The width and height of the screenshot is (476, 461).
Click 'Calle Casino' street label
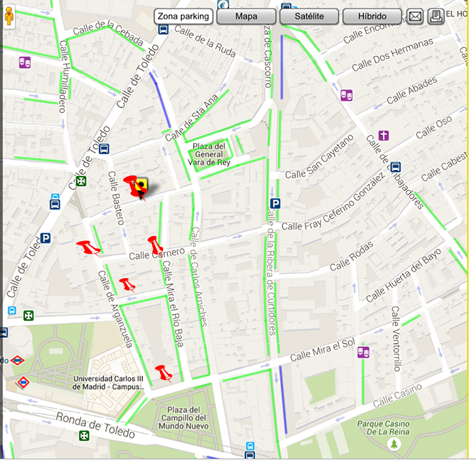click(x=397, y=396)
